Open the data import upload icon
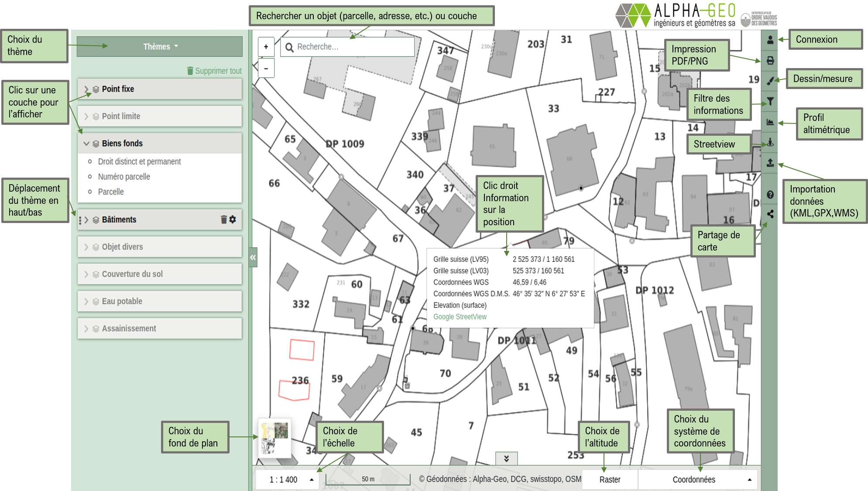868x491 pixels. point(770,163)
